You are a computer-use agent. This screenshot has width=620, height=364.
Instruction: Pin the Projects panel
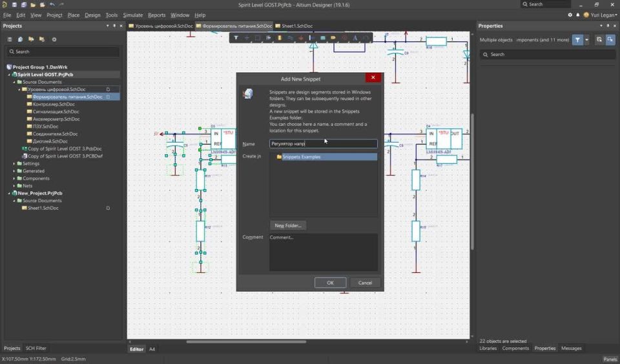click(114, 26)
